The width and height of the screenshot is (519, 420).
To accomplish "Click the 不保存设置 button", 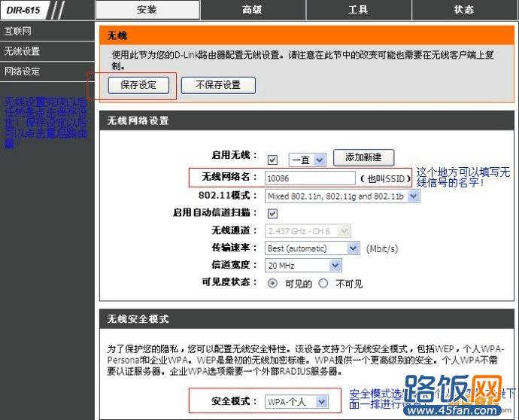I will [218, 85].
